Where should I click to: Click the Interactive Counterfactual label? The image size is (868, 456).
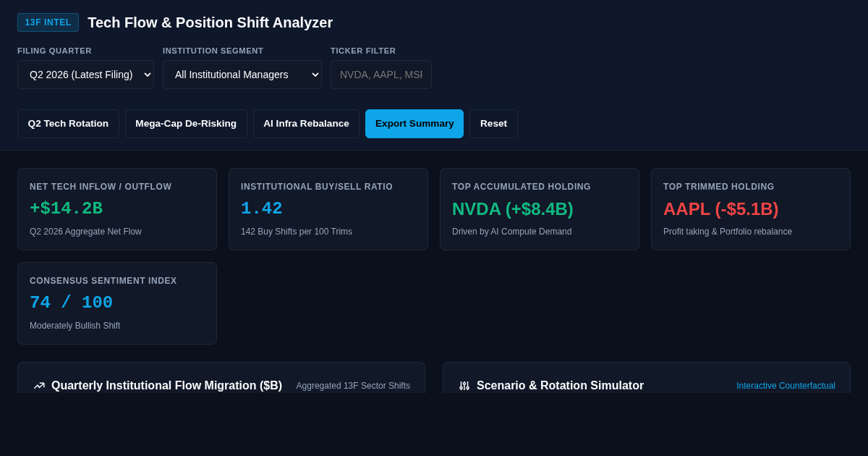[x=786, y=386]
